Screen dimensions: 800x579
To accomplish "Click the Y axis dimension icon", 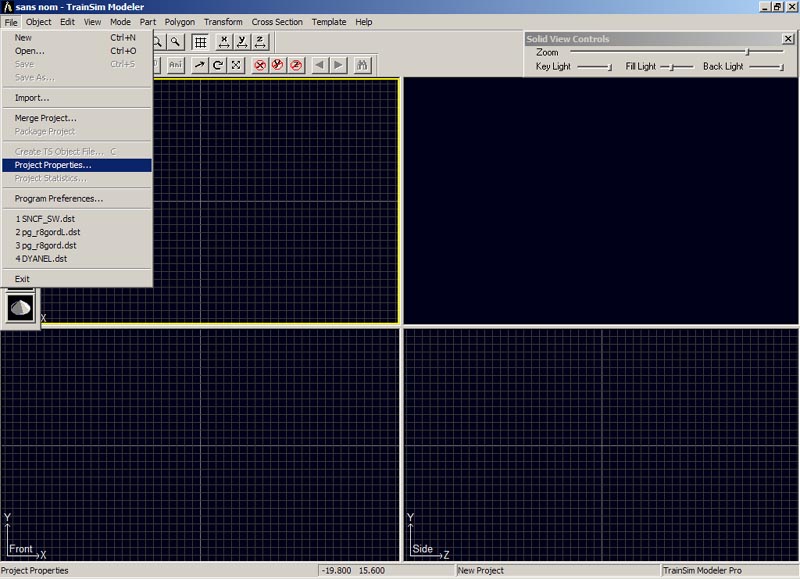I will (242, 42).
